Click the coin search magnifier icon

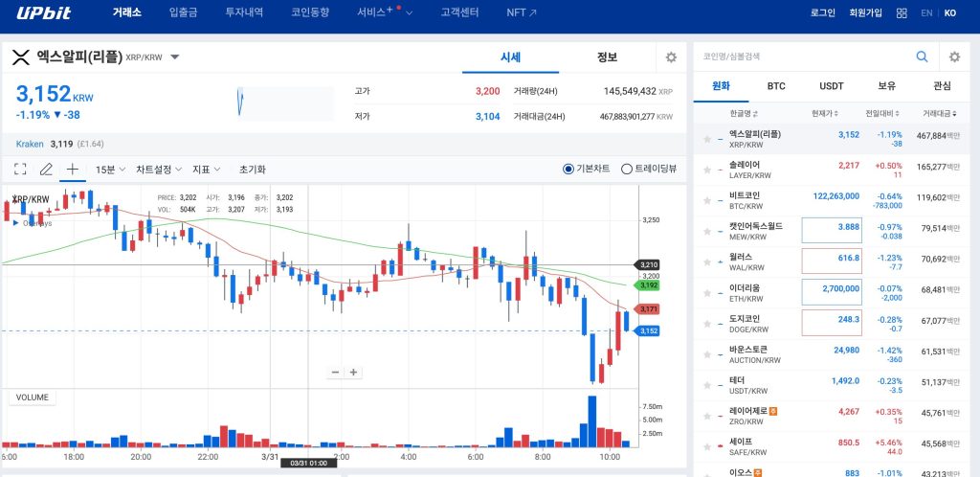(922, 57)
